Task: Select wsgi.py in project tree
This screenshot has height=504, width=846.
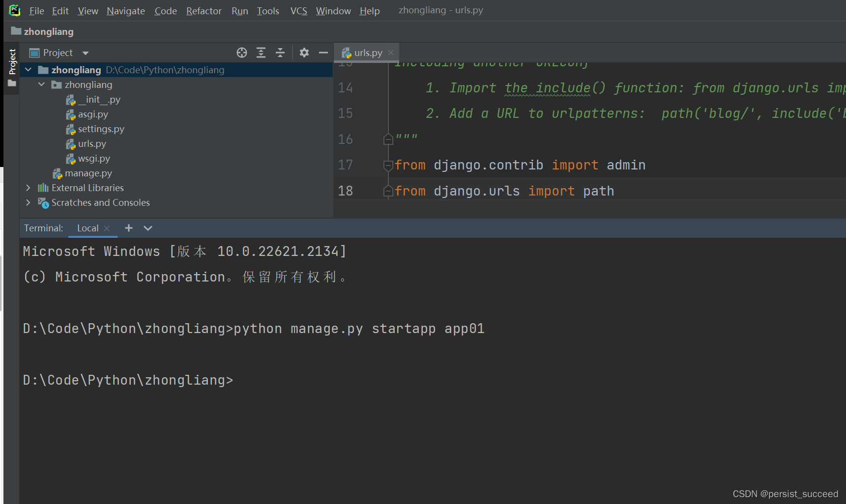Action: click(x=94, y=158)
